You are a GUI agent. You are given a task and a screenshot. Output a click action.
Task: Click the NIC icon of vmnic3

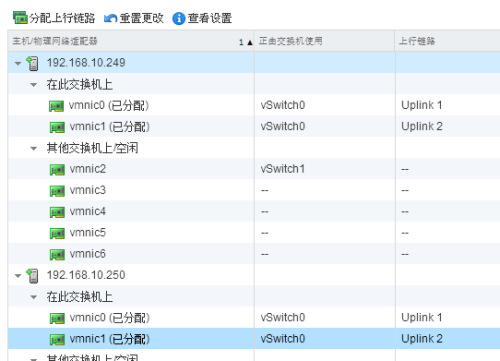57,191
